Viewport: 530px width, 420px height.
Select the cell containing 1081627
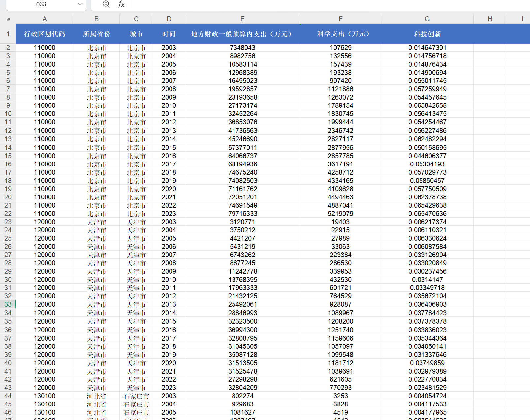[x=242, y=412]
